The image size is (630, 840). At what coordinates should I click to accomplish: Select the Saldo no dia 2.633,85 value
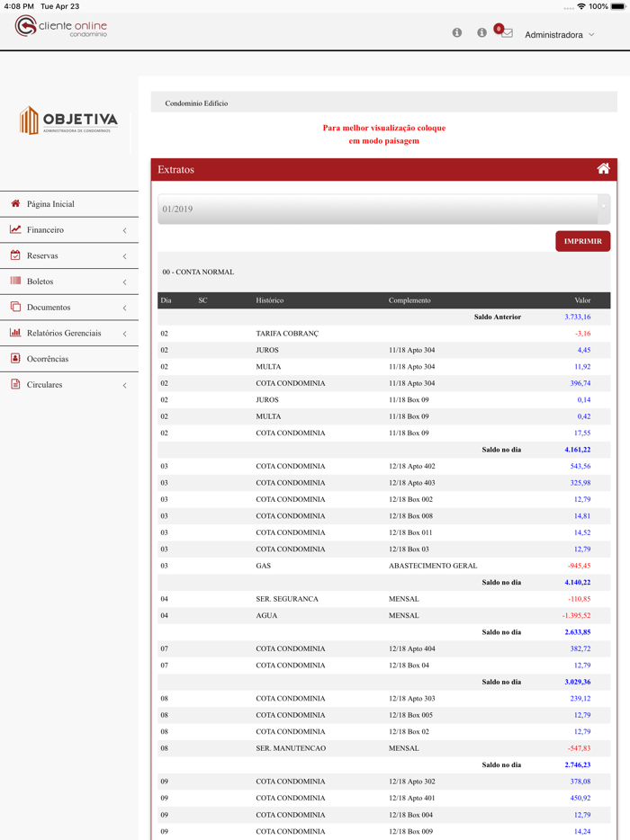(578, 632)
